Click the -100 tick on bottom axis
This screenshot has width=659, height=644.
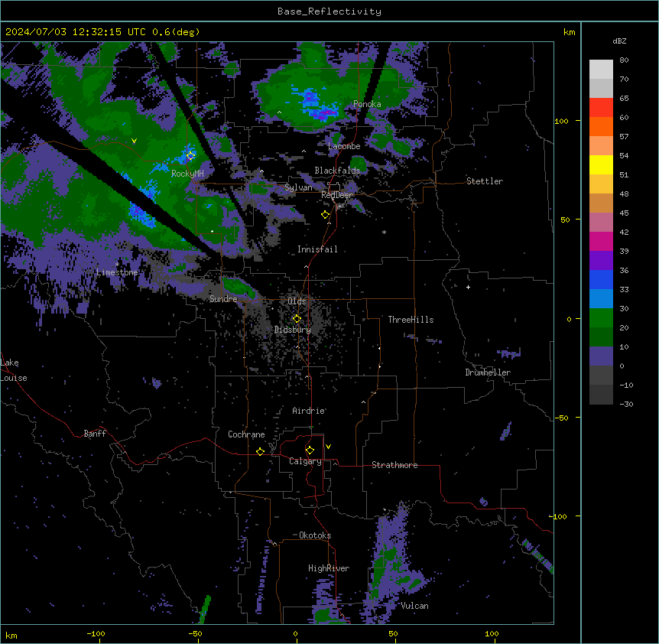point(96,633)
